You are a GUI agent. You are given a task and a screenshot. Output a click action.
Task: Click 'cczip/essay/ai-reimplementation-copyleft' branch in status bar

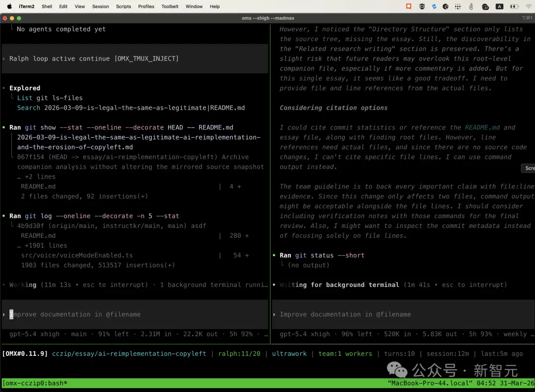(129, 353)
